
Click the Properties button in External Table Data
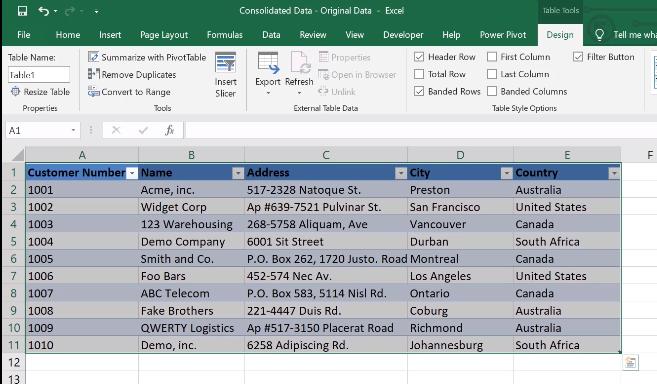click(x=344, y=57)
